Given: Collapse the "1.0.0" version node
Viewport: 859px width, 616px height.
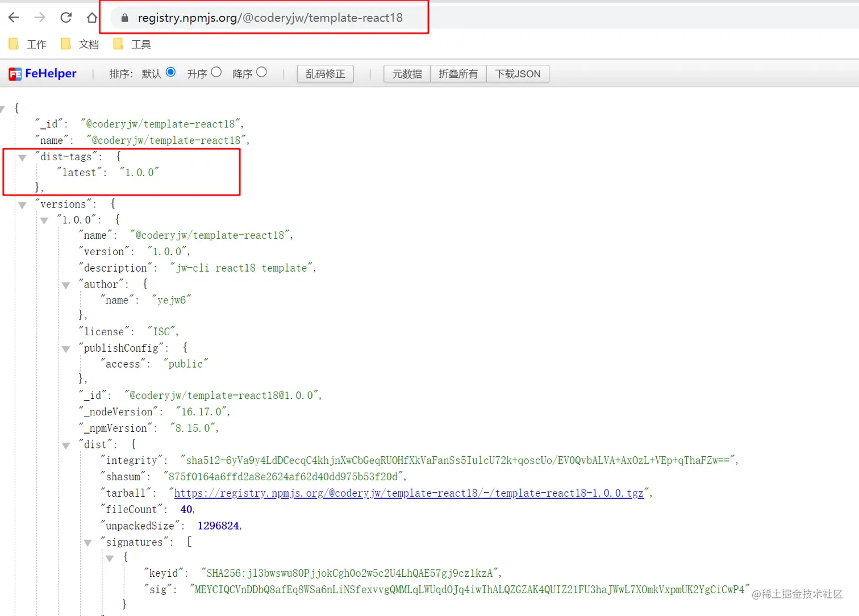Looking at the screenshot, I should point(44,221).
